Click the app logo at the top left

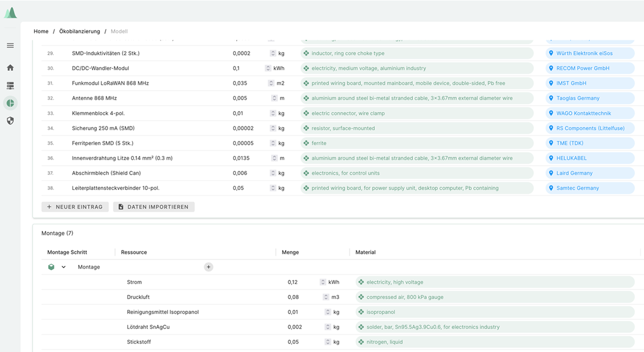click(x=10, y=12)
